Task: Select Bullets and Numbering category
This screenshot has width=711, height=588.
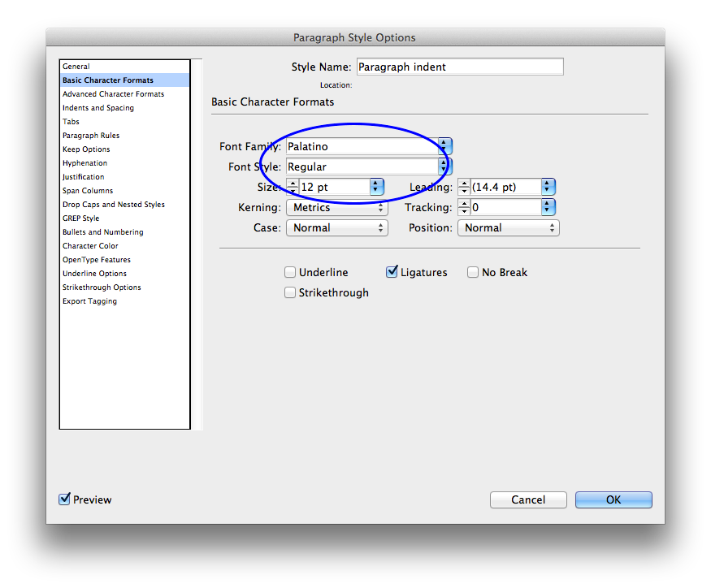Action: (x=124, y=232)
